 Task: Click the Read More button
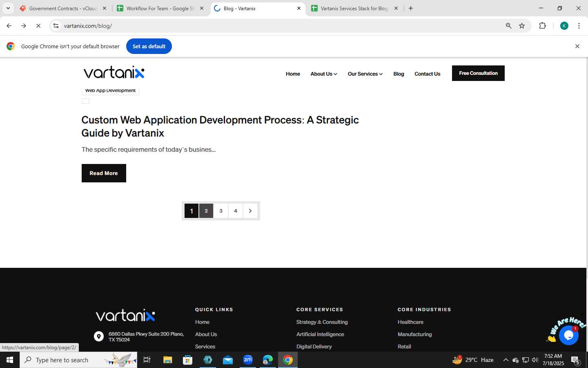pyautogui.click(x=104, y=173)
